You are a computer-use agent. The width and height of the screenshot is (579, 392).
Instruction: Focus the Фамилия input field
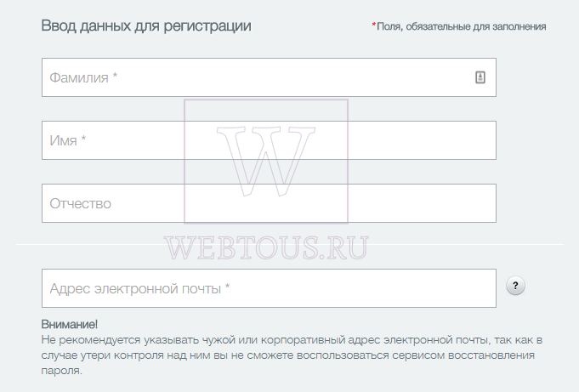pos(269,77)
